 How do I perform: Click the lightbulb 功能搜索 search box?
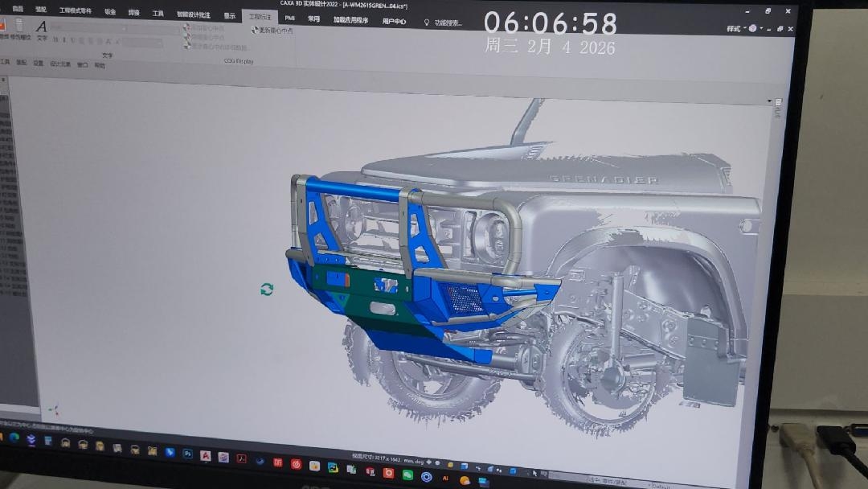443,23
